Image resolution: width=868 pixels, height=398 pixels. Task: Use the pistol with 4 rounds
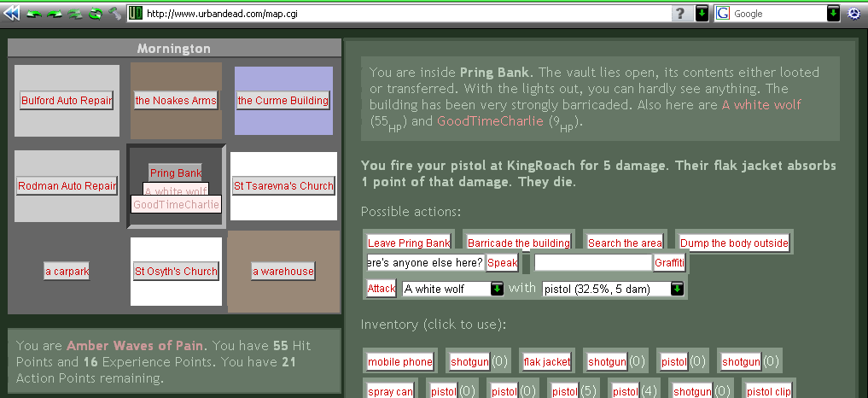pyautogui.click(x=626, y=391)
